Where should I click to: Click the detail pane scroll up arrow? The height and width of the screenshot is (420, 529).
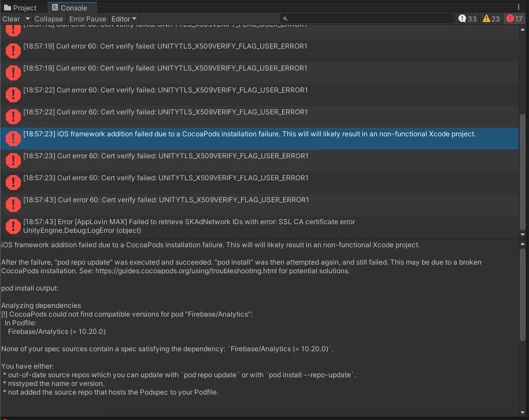[x=522, y=244]
